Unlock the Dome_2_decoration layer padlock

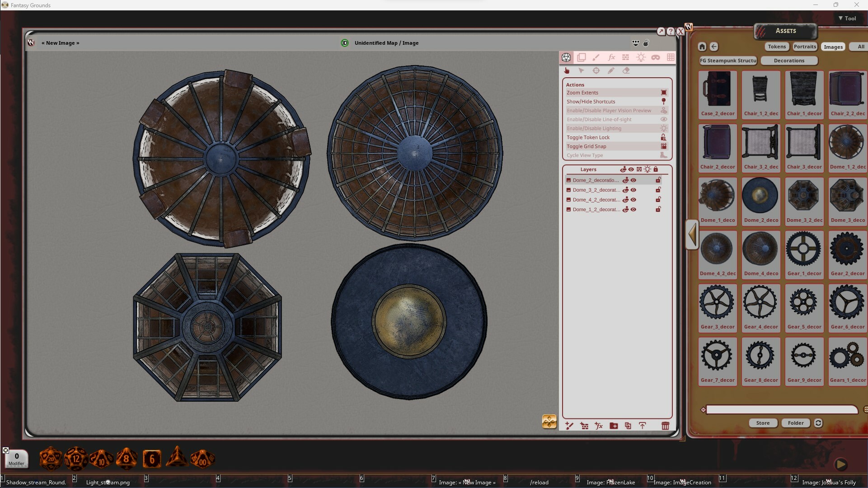tap(658, 180)
